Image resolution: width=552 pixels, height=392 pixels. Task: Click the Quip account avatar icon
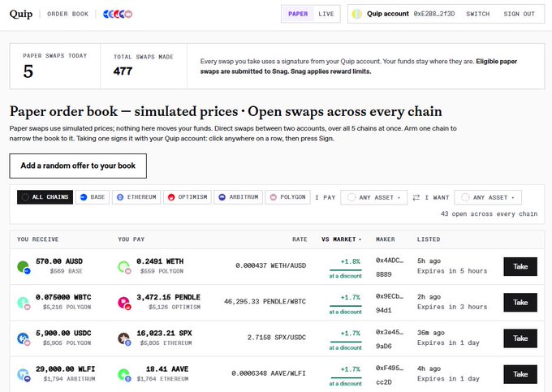(356, 14)
